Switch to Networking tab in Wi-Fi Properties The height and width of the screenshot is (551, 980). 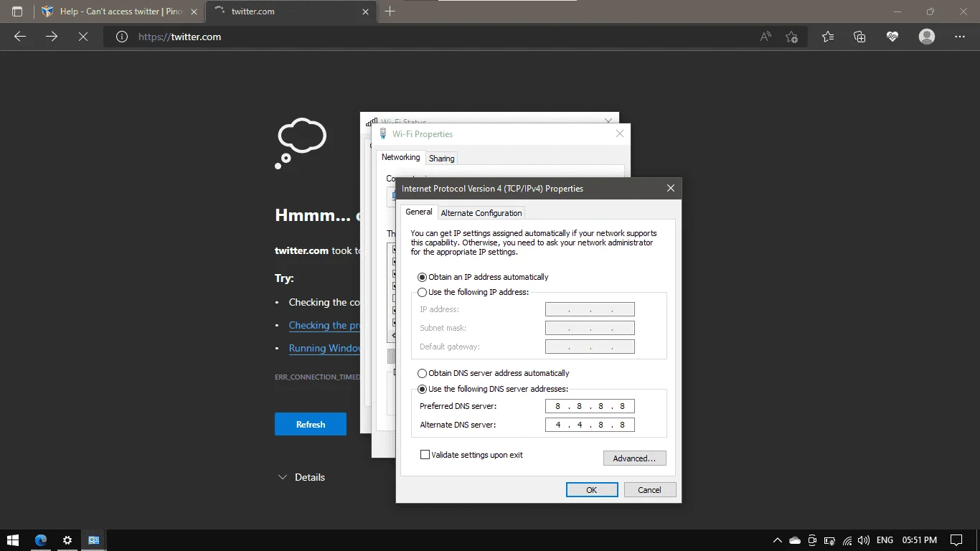click(400, 157)
